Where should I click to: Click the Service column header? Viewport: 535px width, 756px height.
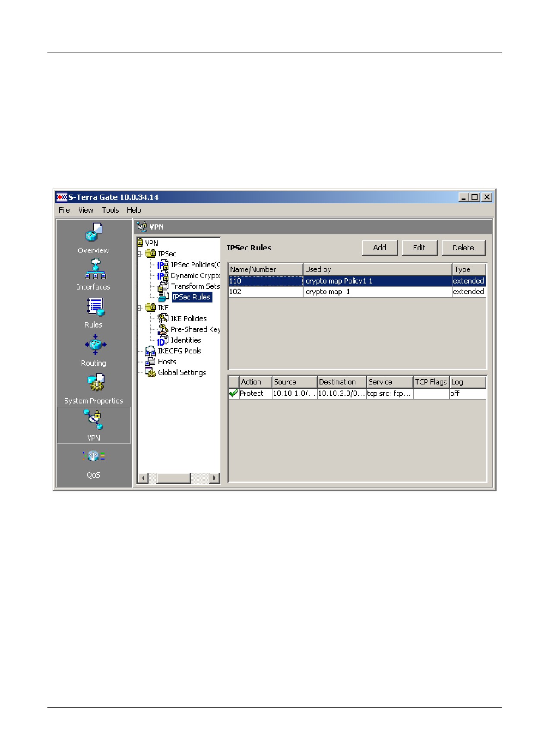(x=389, y=382)
